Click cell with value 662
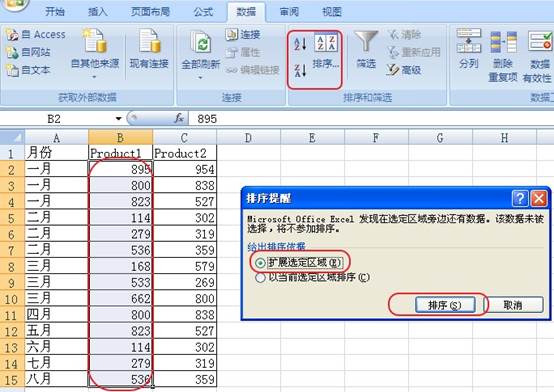The width and height of the screenshot is (554, 392). [x=120, y=299]
